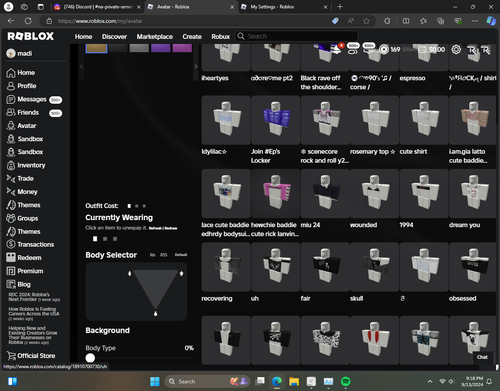The height and width of the screenshot is (391, 500).
Task: Open Money in the sidebar
Action: pos(22,192)
